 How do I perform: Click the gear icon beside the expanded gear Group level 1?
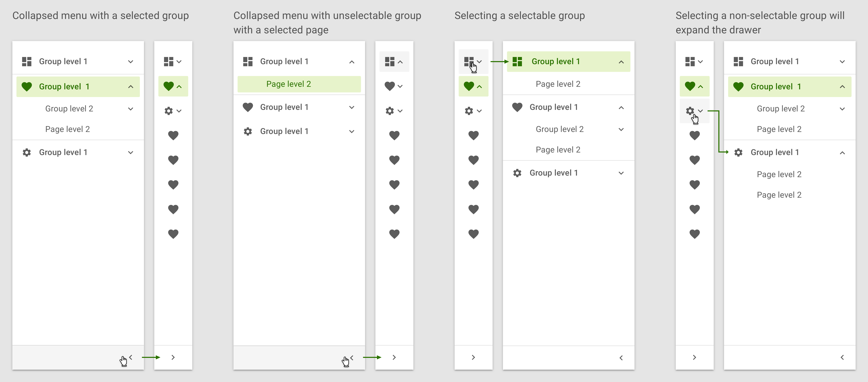coord(738,152)
